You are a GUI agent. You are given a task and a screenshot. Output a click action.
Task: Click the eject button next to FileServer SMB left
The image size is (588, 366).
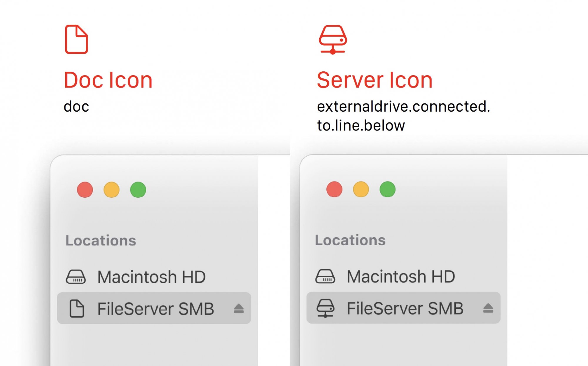tap(239, 308)
